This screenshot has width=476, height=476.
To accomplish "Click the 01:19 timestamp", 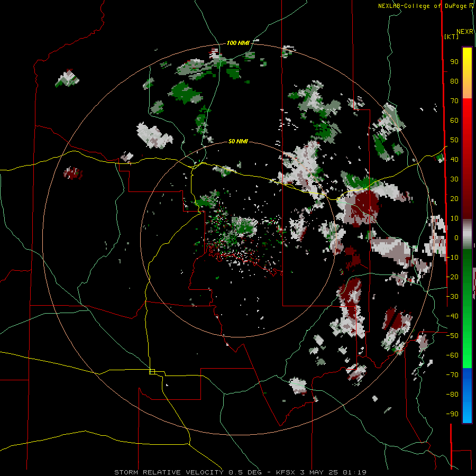I will pyautogui.click(x=354, y=472).
